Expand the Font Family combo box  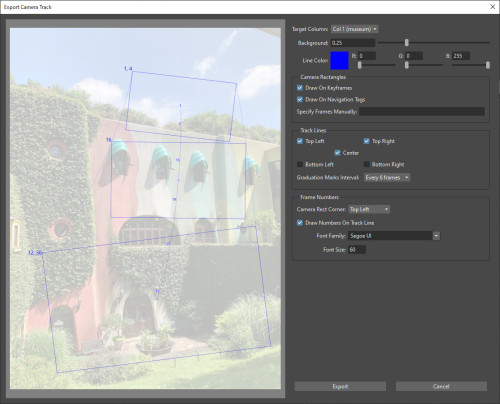[436, 236]
